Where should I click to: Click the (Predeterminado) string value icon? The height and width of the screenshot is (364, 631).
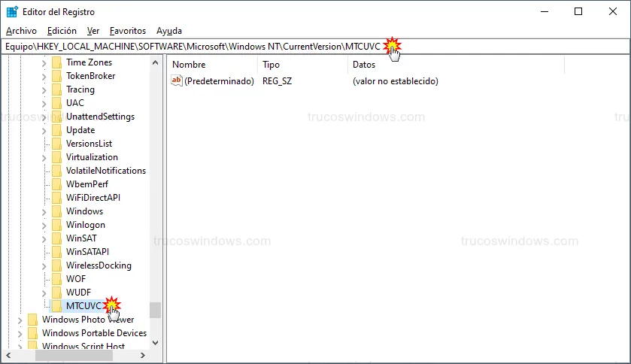[x=177, y=80]
